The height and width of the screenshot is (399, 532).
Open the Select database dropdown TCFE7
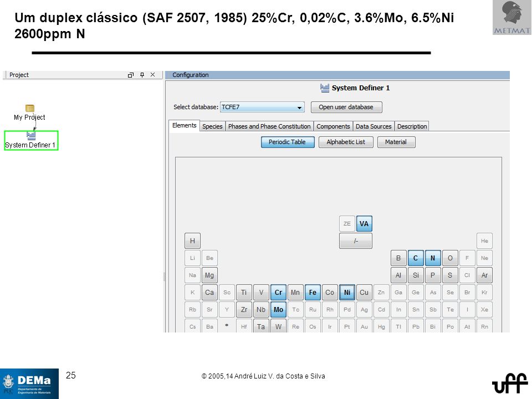pos(262,107)
